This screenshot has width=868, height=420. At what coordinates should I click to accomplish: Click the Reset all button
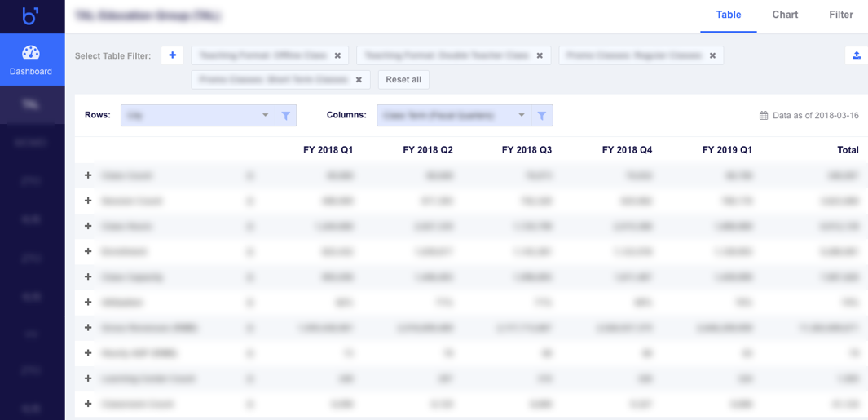tap(403, 80)
